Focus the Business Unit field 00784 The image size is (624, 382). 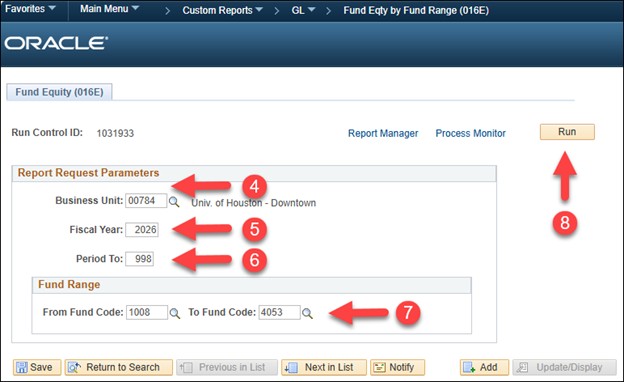coord(146,201)
